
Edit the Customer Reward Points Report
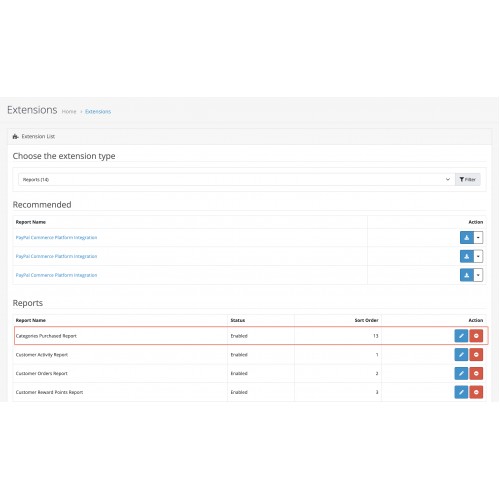click(461, 392)
